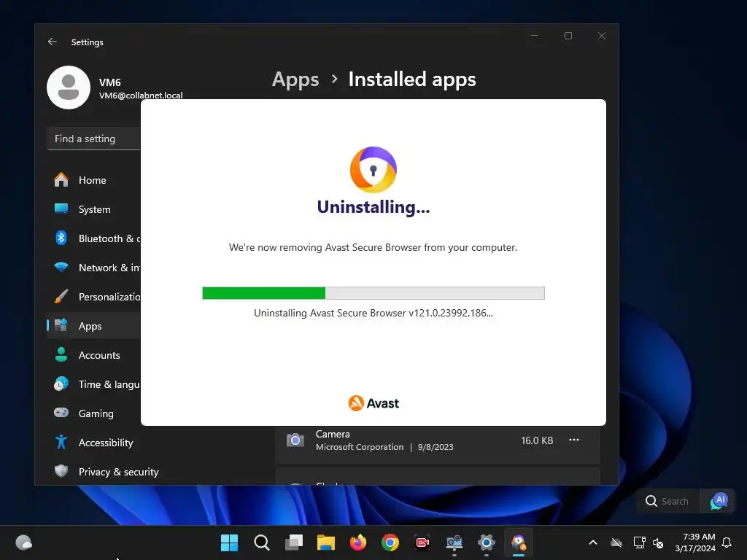
Task: Click the Home house icon
Action: [x=61, y=179]
